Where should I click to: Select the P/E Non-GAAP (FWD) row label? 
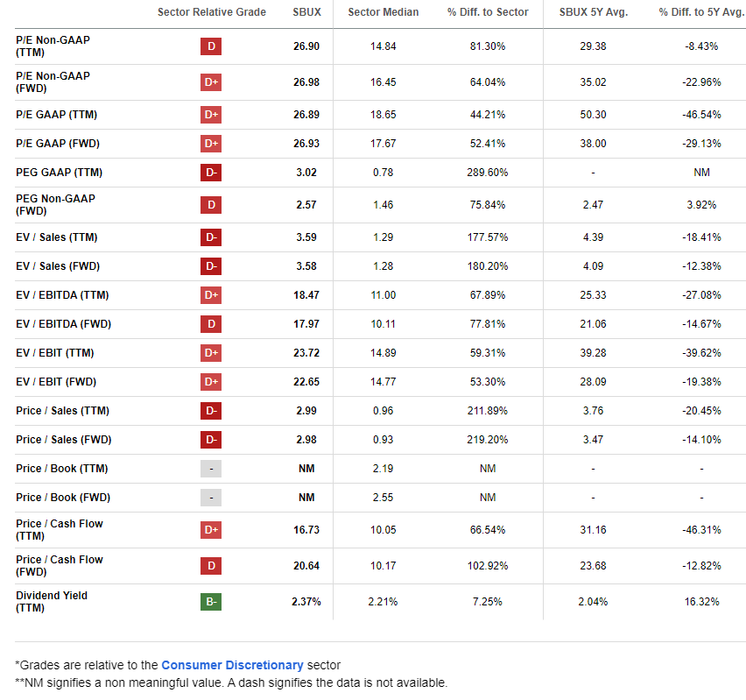53,82
